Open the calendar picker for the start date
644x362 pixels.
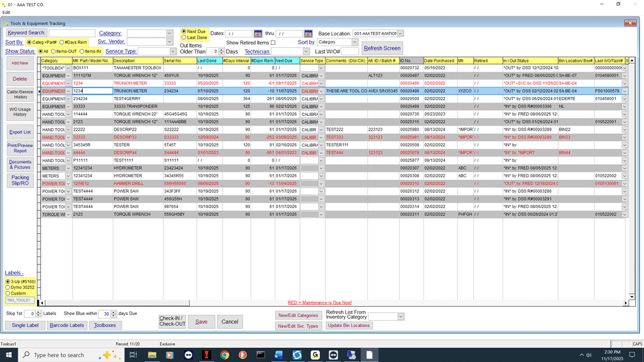258,33
